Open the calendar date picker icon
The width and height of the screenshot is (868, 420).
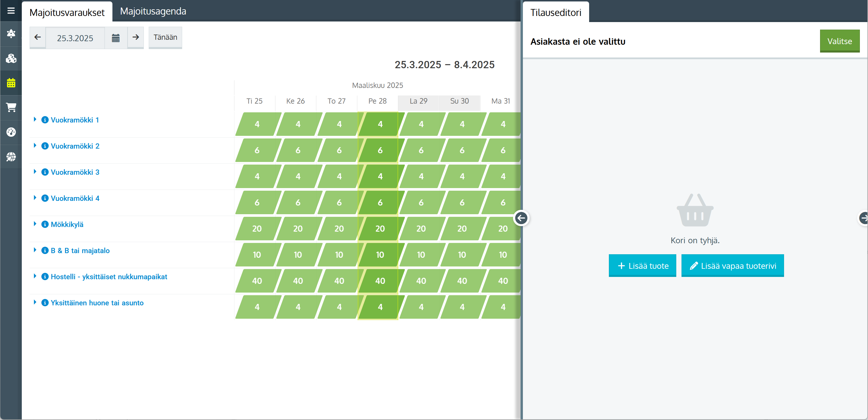click(116, 38)
